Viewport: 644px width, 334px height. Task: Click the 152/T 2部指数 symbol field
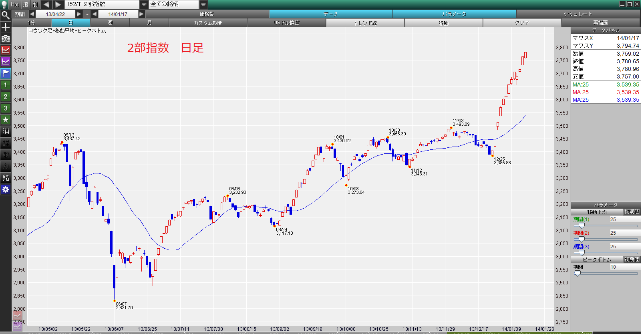pyautogui.click(x=102, y=4)
